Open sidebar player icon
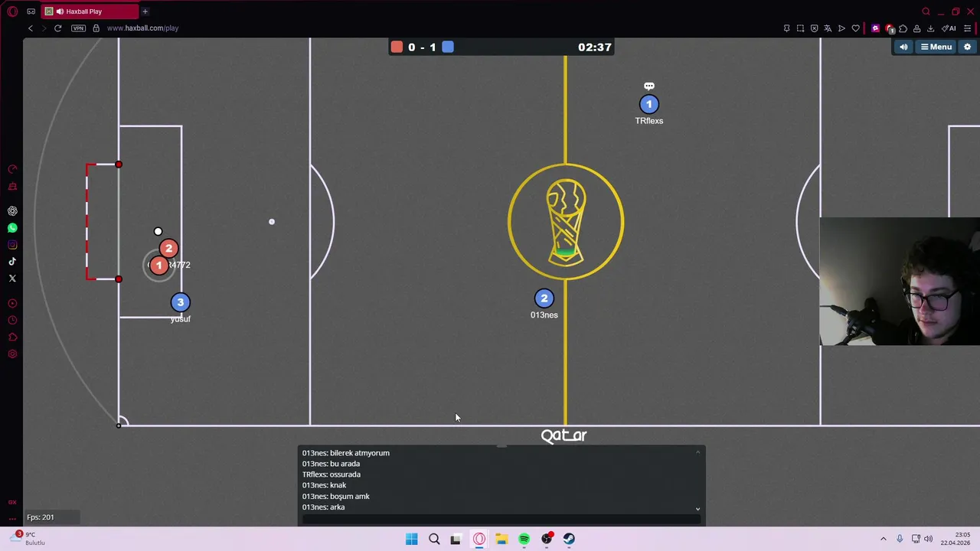Screen dimensions: 980x551 pos(12,304)
